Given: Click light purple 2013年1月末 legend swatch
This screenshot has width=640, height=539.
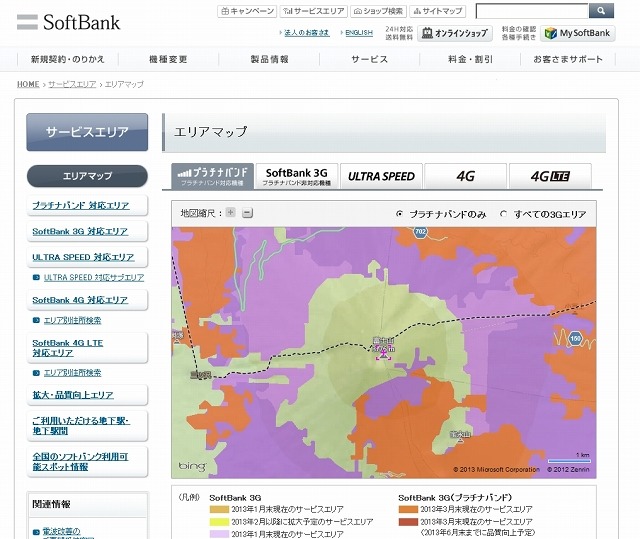Looking at the screenshot, I should 219,534.
